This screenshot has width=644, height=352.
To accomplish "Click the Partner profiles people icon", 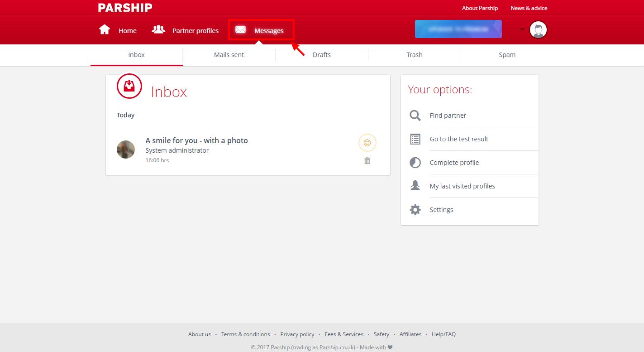I will coord(158,30).
